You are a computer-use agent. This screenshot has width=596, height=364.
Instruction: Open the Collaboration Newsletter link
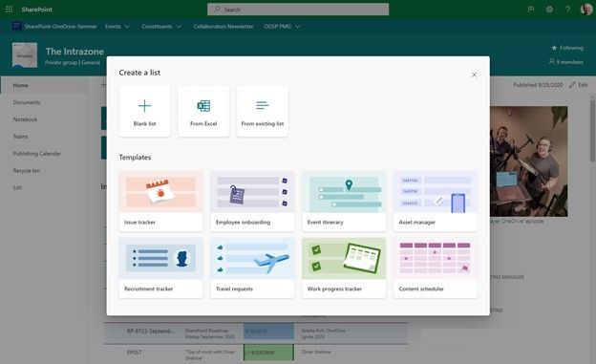coord(223,27)
